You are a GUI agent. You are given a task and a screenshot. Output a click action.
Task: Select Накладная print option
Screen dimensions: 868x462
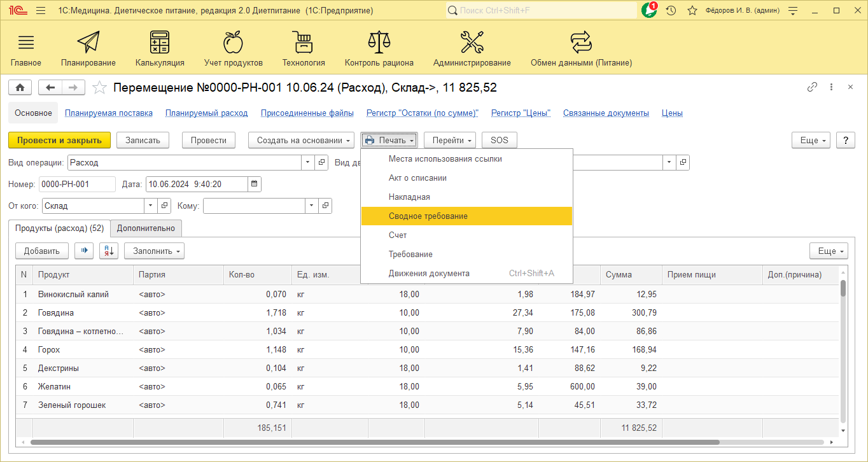click(x=466, y=197)
